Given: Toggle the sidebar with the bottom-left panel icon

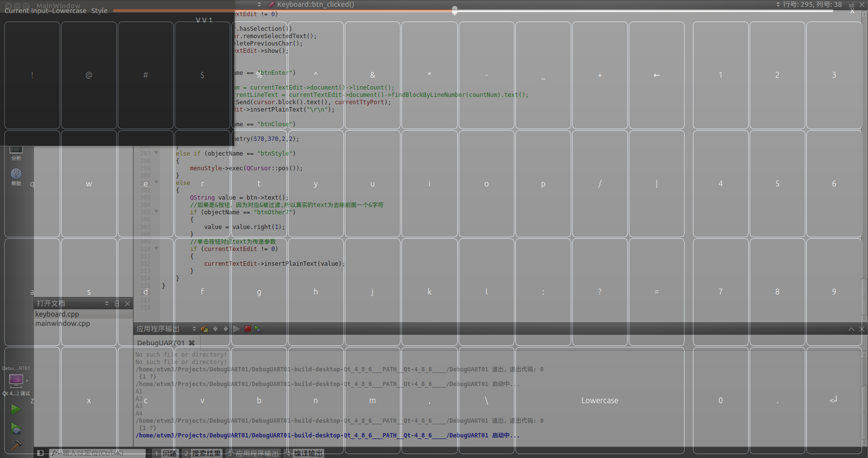Looking at the screenshot, I should (x=41, y=453).
